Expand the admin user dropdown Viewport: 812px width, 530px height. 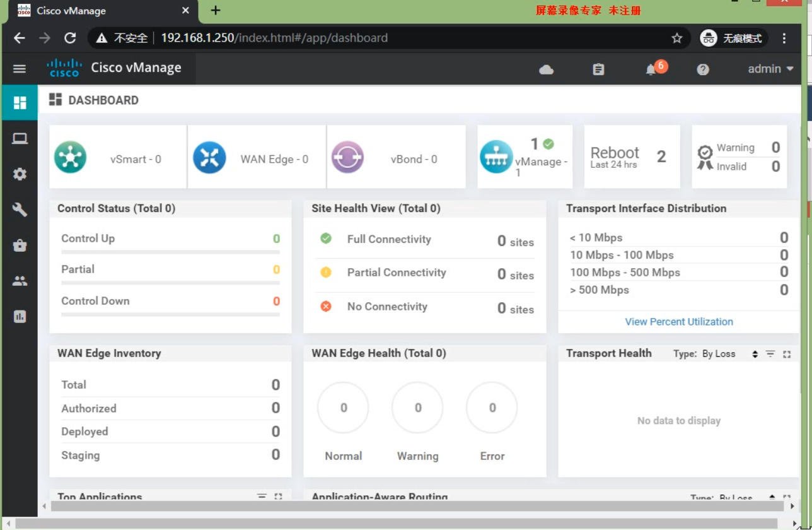(x=770, y=69)
